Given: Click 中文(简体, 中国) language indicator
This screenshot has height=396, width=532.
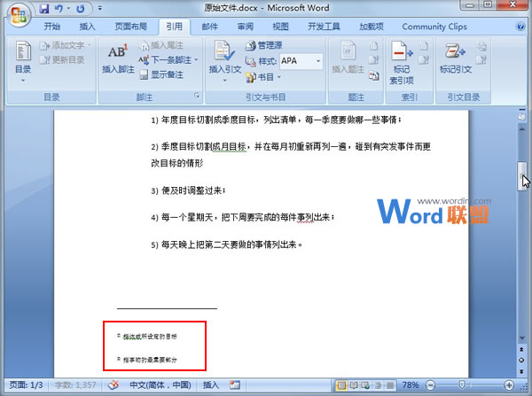Looking at the screenshot, I should [160, 385].
